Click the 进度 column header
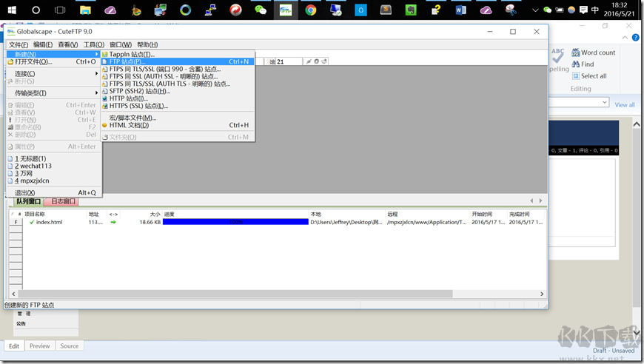Image resolution: width=644 pixels, height=364 pixels. 235,215
